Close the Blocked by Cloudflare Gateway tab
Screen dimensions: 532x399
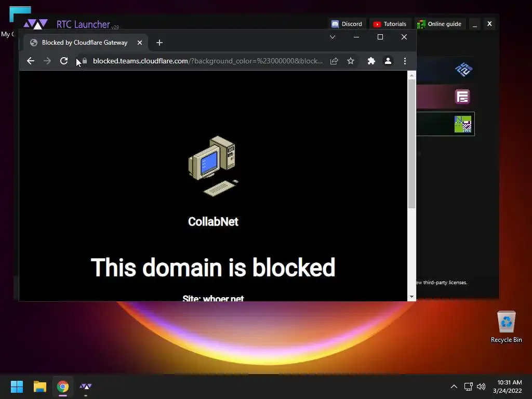tap(140, 43)
